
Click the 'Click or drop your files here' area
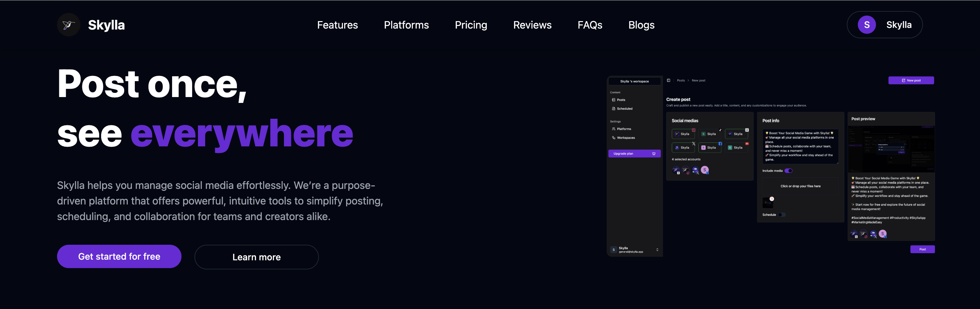click(800, 186)
